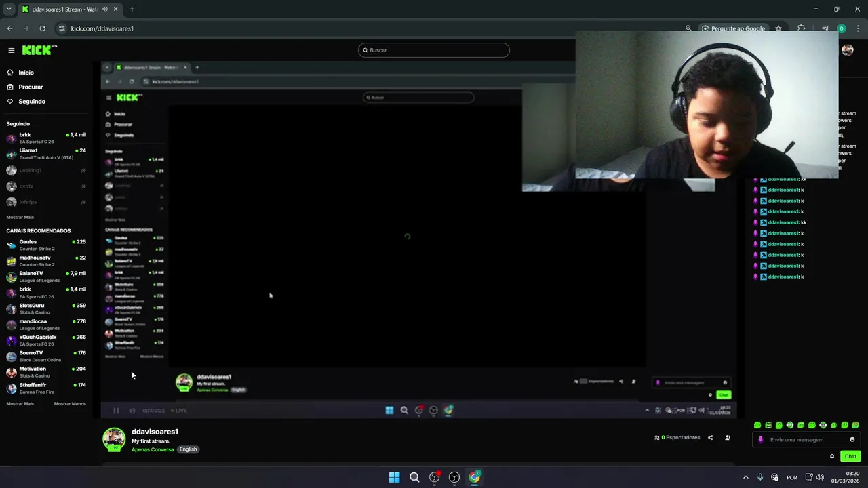Screen dimensions: 868x488
Task: Click the KICK logo
Action: [x=39, y=50]
